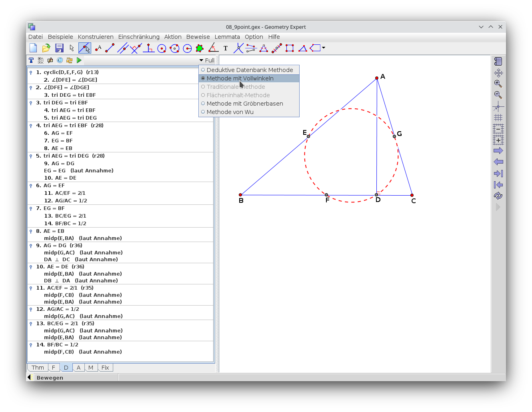Screen dimensions: 532x412
Task: Toggle the grid display icon
Action: click(498, 118)
